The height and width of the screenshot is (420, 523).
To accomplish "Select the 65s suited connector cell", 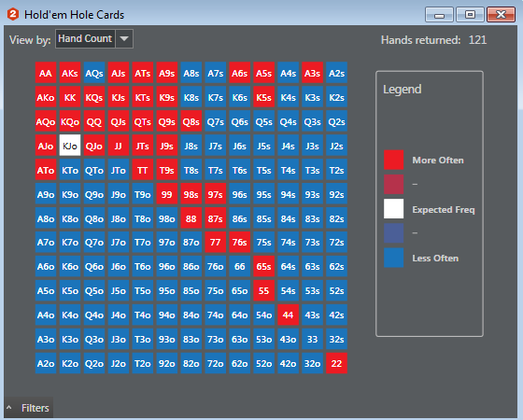I will tap(263, 266).
